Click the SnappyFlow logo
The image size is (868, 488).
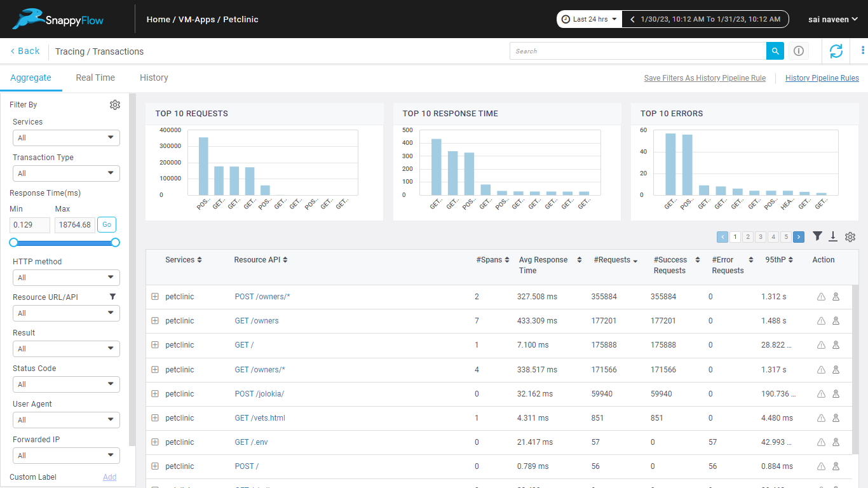(57, 18)
